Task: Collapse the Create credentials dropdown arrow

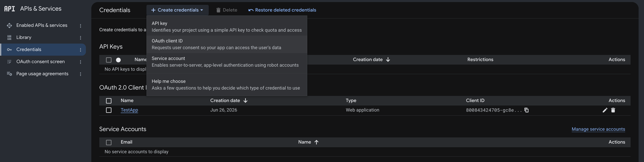Action: tap(202, 10)
